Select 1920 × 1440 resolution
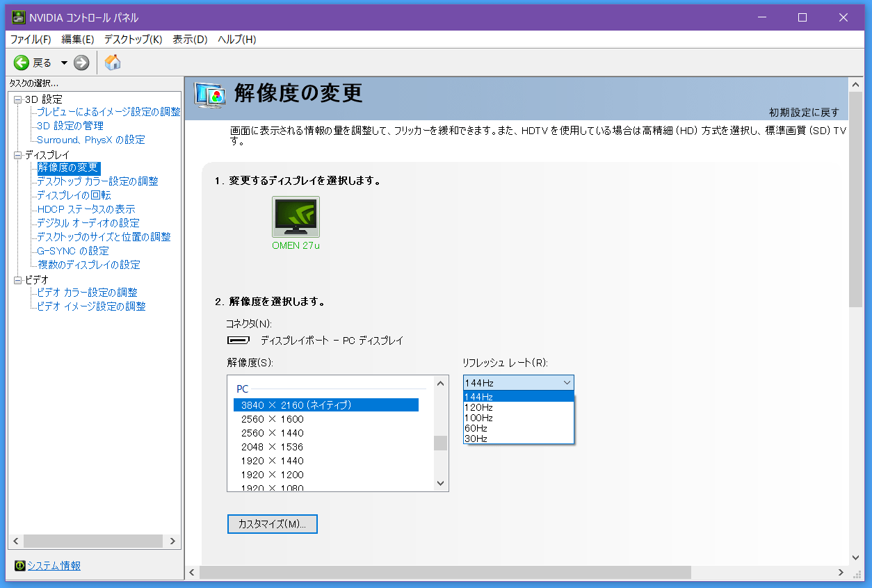Viewport: 872px width, 588px height. (x=326, y=461)
